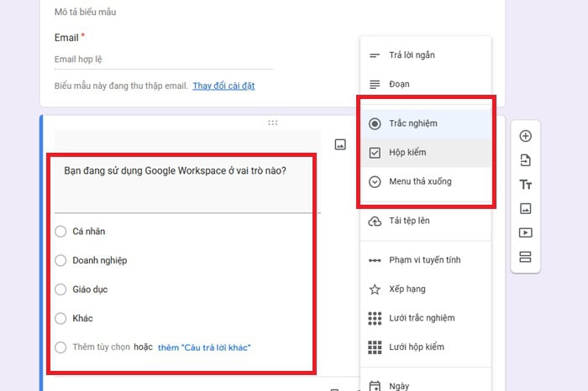Open the Thay đổi cài đặt link
Viewport: 588px width, 391px height.
(x=223, y=86)
